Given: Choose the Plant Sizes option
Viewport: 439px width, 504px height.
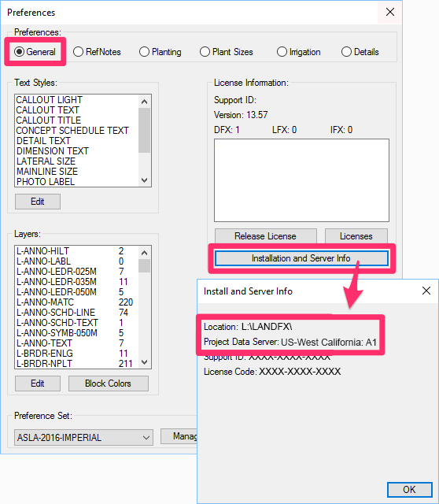Looking at the screenshot, I should point(226,52).
